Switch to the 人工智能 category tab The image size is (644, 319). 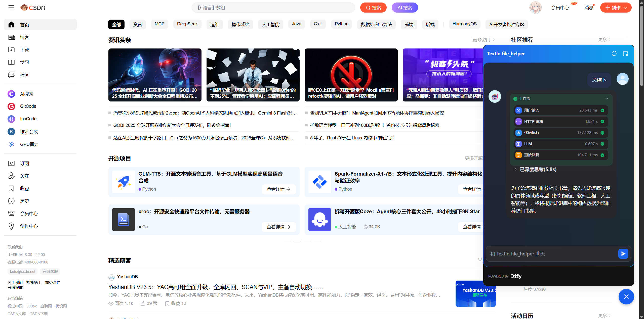click(270, 24)
